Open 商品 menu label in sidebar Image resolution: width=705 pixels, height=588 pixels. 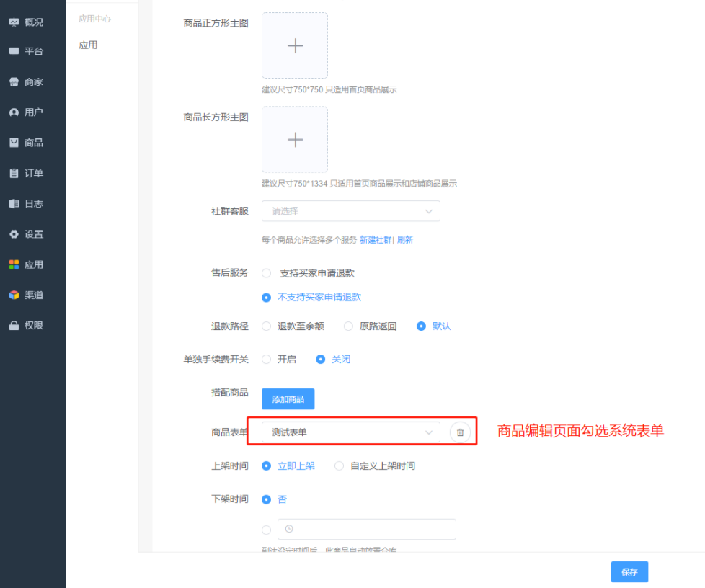(34, 143)
